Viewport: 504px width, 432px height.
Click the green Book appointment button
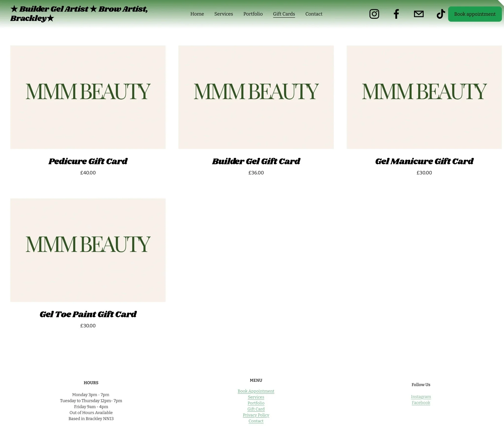pyautogui.click(x=475, y=14)
